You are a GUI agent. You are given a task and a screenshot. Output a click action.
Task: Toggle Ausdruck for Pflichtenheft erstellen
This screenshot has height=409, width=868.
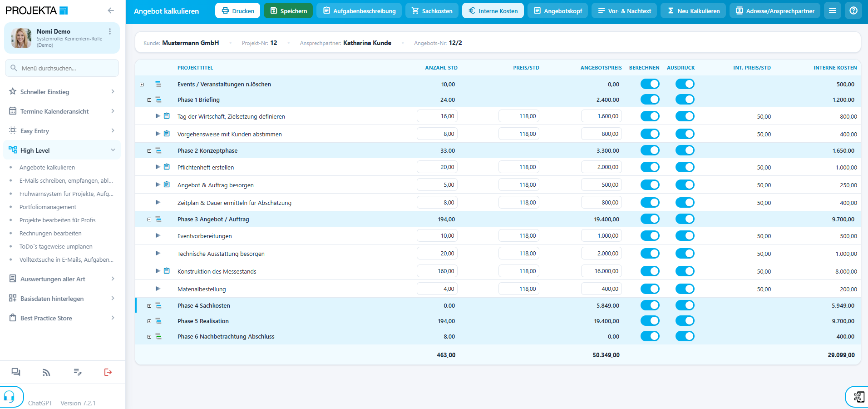[x=685, y=167]
